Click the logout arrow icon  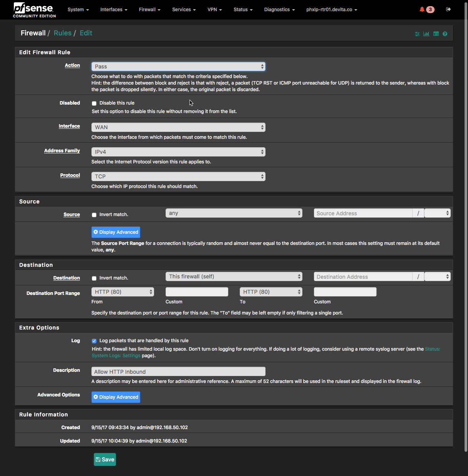tap(448, 9)
